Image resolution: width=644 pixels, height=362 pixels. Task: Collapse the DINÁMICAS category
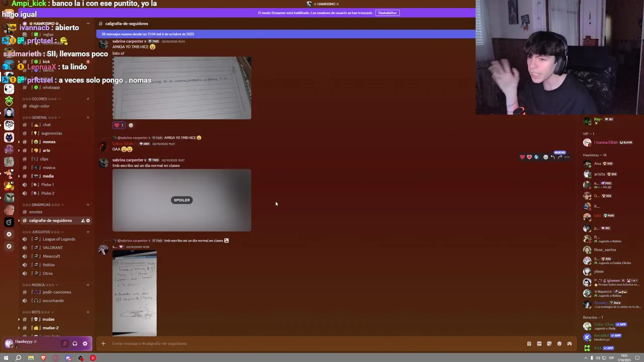click(x=43, y=205)
